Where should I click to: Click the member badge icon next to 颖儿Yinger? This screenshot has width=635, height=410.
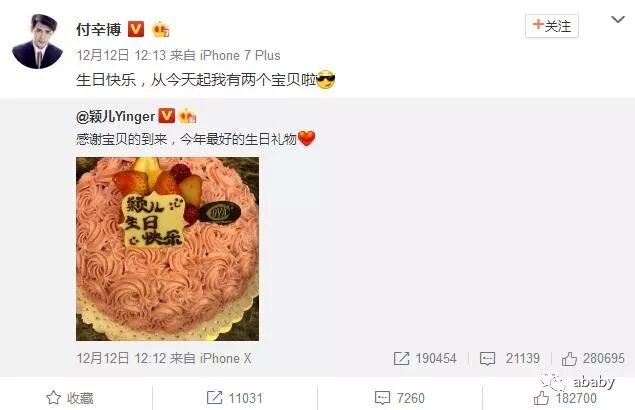click(x=187, y=116)
